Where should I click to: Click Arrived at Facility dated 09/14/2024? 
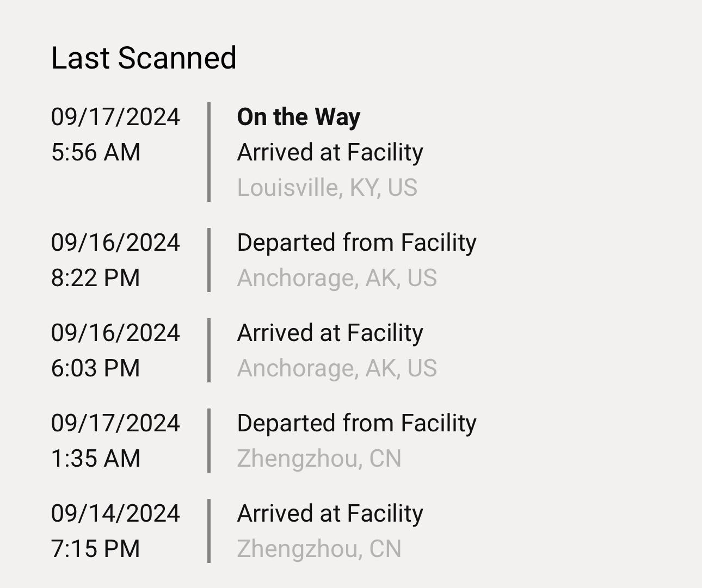[x=330, y=513]
